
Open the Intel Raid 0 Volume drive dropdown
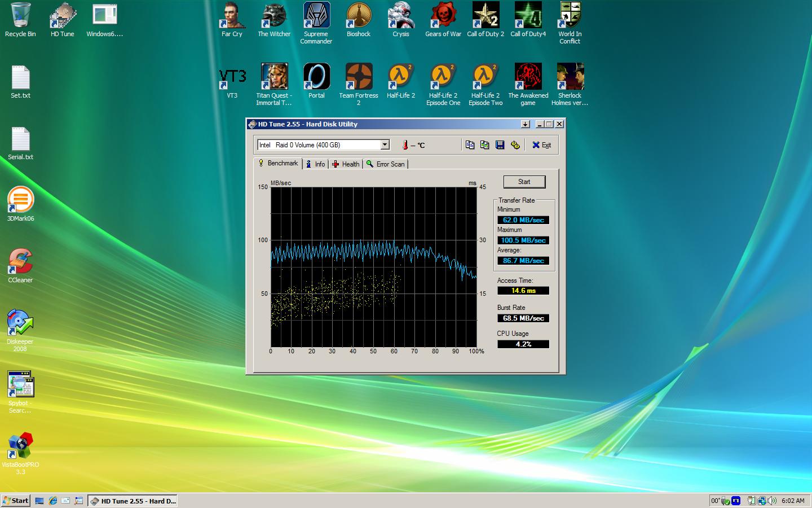coord(385,145)
